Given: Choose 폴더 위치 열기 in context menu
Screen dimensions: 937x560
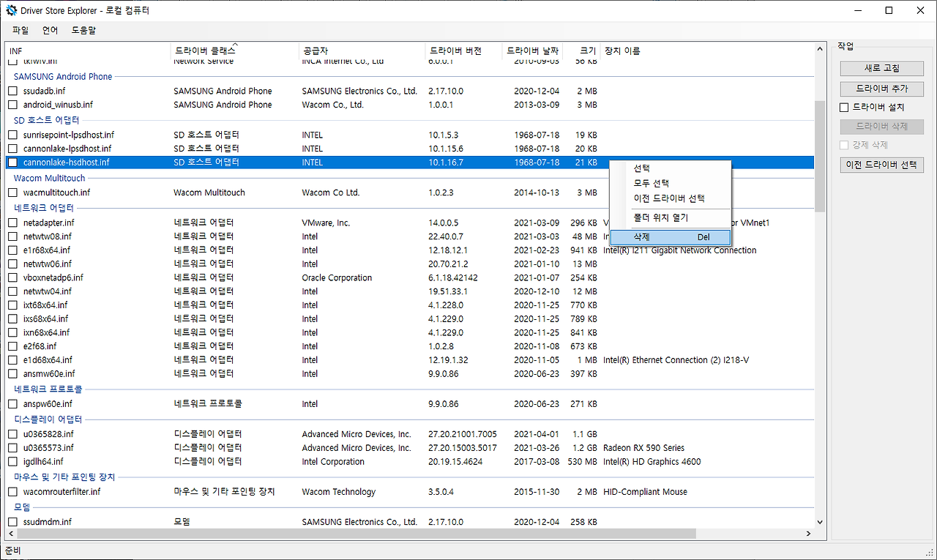Looking at the screenshot, I should coord(671,218).
